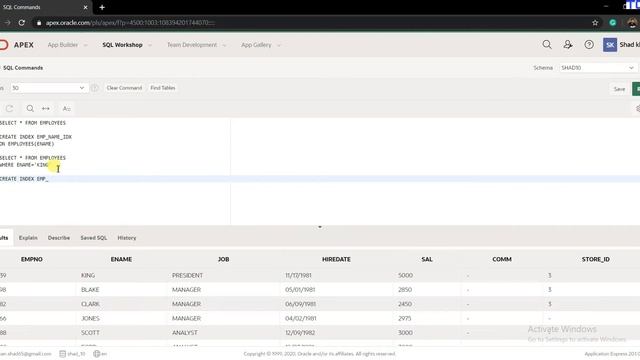640x360 pixels.
Task: Open the rows count dropdown showing 30
Action: [48, 88]
